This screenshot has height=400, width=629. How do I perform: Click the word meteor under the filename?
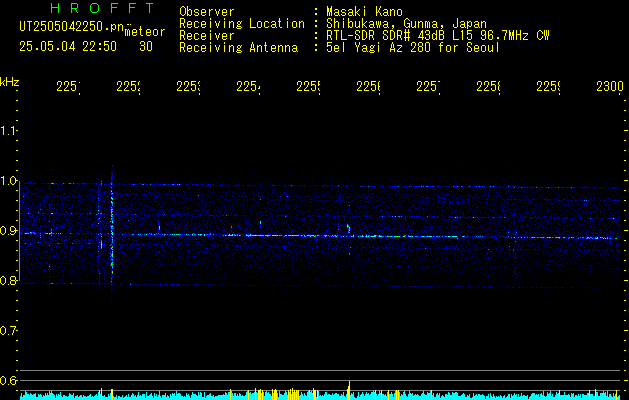(x=145, y=32)
